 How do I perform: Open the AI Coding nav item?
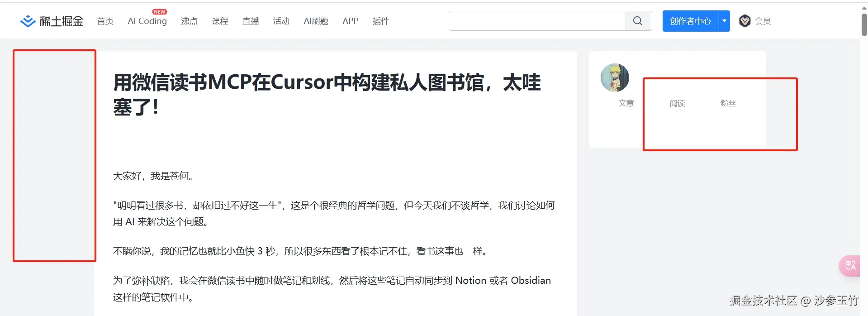pyautogui.click(x=147, y=21)
